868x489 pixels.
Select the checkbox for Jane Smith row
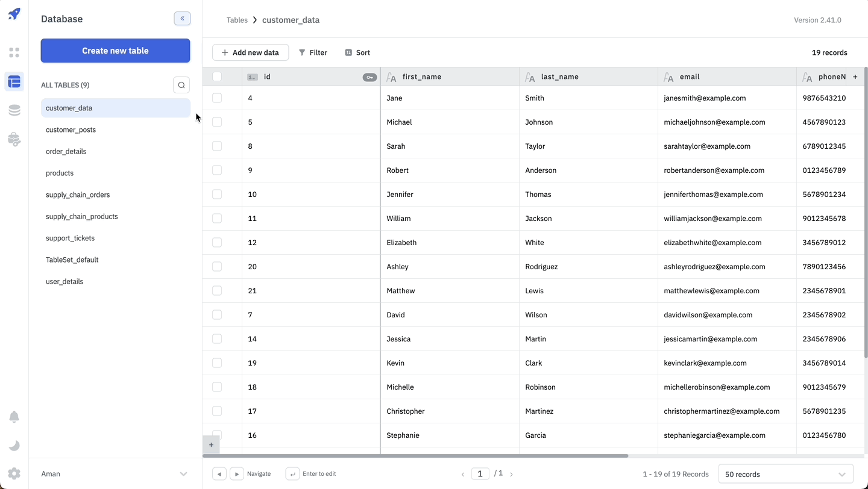click(217, 98)
